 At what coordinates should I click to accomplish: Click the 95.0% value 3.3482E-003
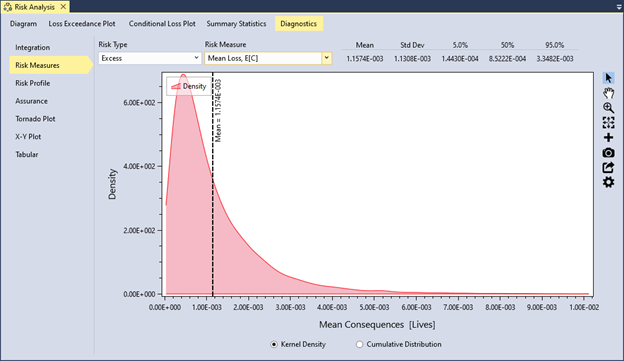click(x=555, y=59)
